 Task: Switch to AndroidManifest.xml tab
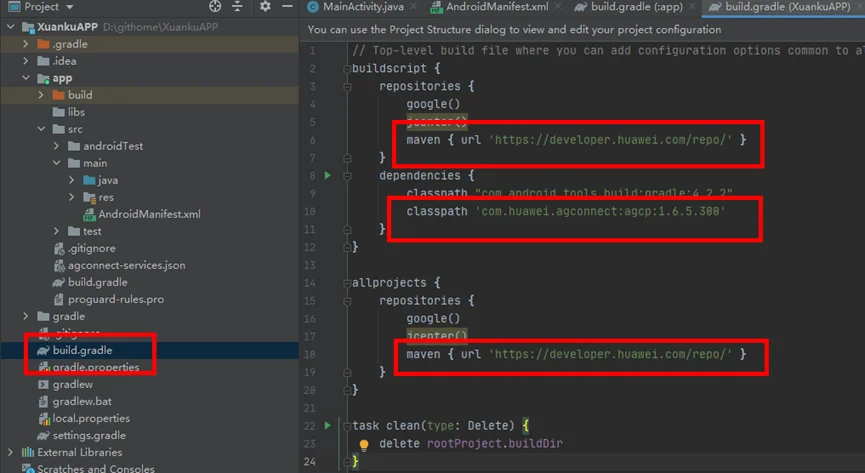point(496,7)
